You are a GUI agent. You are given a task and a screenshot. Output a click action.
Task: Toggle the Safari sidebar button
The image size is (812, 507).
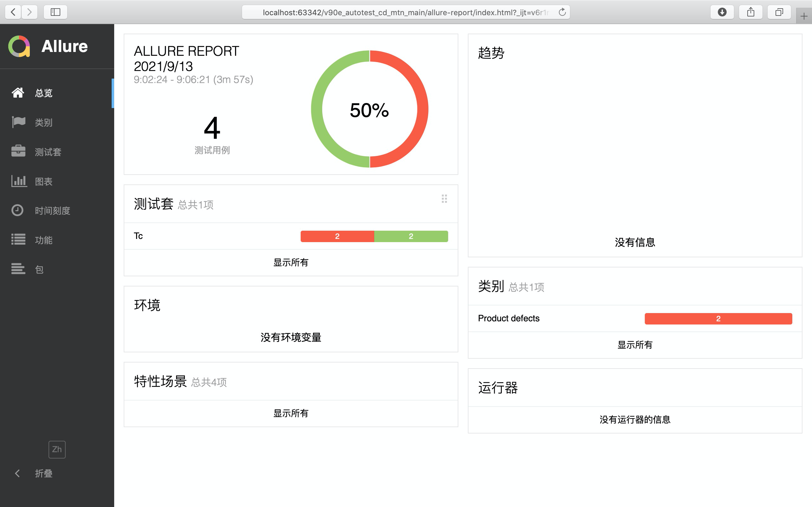click(x=56, y=12)
